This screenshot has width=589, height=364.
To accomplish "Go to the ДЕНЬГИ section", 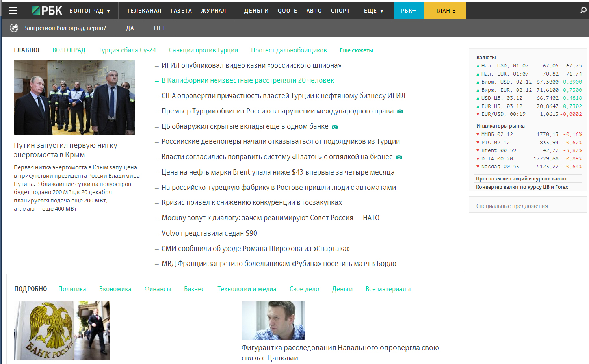I will (x=256, y=11).
